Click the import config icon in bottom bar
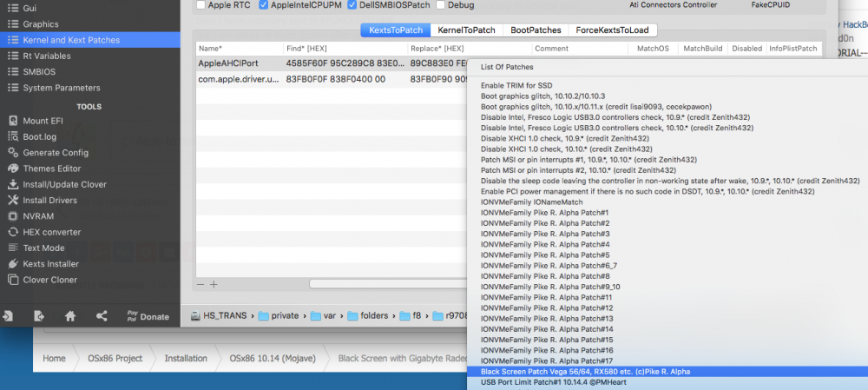Image resolution: width=868 pixels, height=390 pixels. (x=8, y=316)
